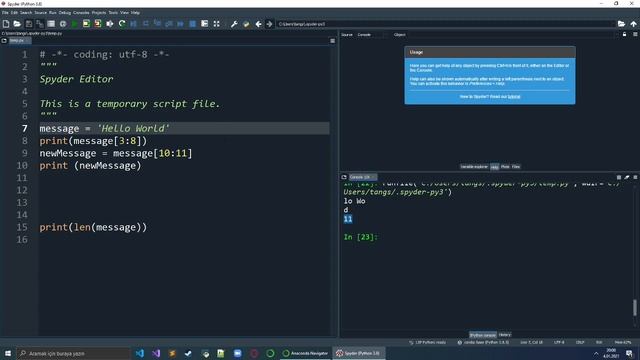
Task: Open the editor pane options menu
Action: click(332, 41)
